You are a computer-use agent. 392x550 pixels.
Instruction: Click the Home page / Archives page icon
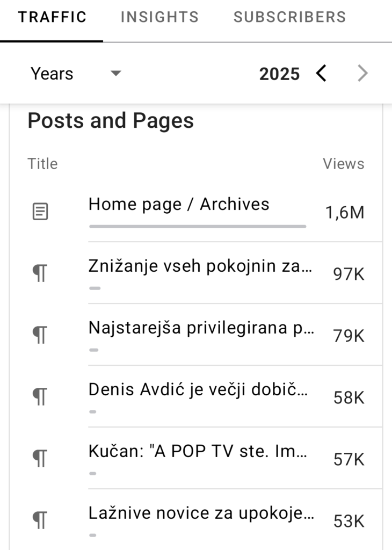[x=40, y=212]
